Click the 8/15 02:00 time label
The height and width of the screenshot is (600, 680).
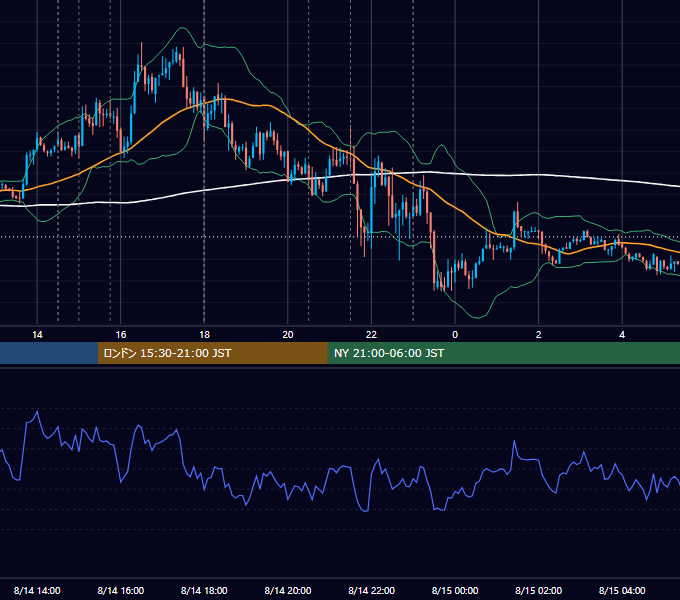(x=538, y=590)
